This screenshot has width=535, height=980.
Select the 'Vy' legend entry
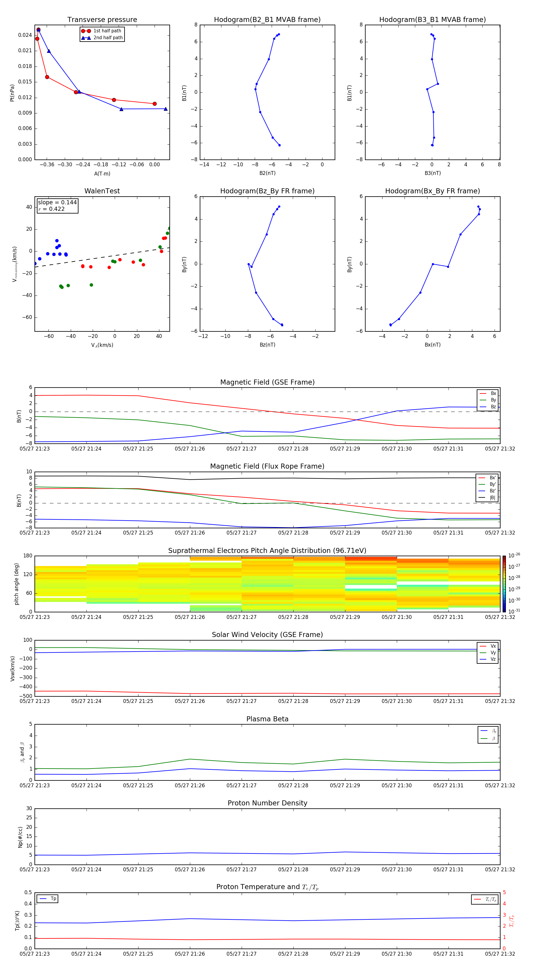click(488, 653)
